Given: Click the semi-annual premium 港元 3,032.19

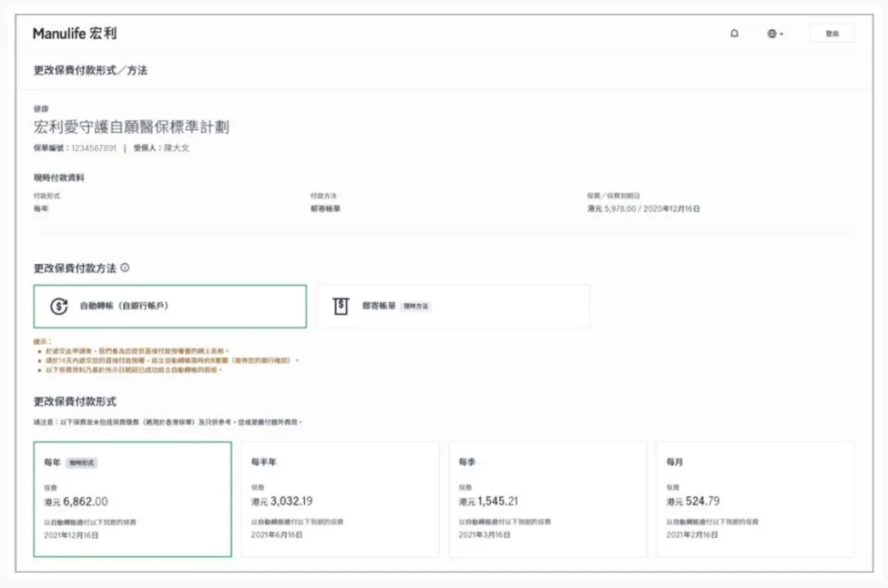Looking at the screenshot, I should [x=282, y=501].
